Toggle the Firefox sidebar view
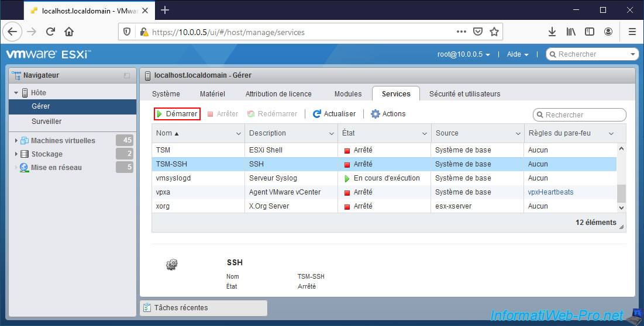 (x=590, y=32)
